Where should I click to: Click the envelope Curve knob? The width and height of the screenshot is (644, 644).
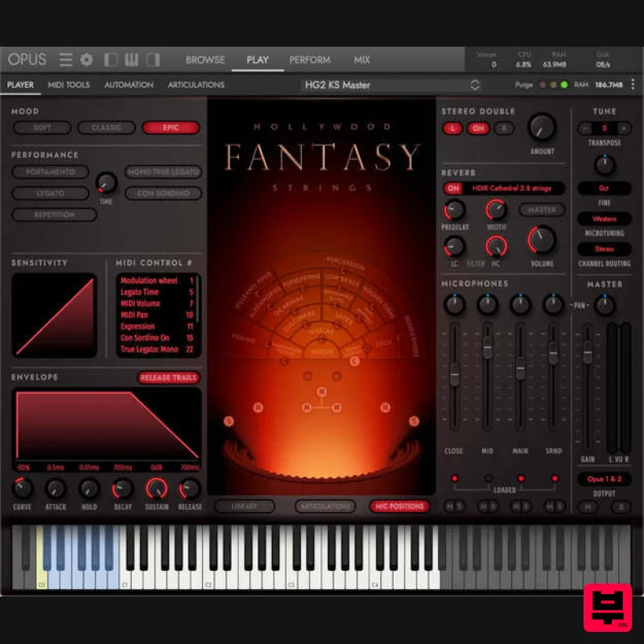click(x=23, y=489)
